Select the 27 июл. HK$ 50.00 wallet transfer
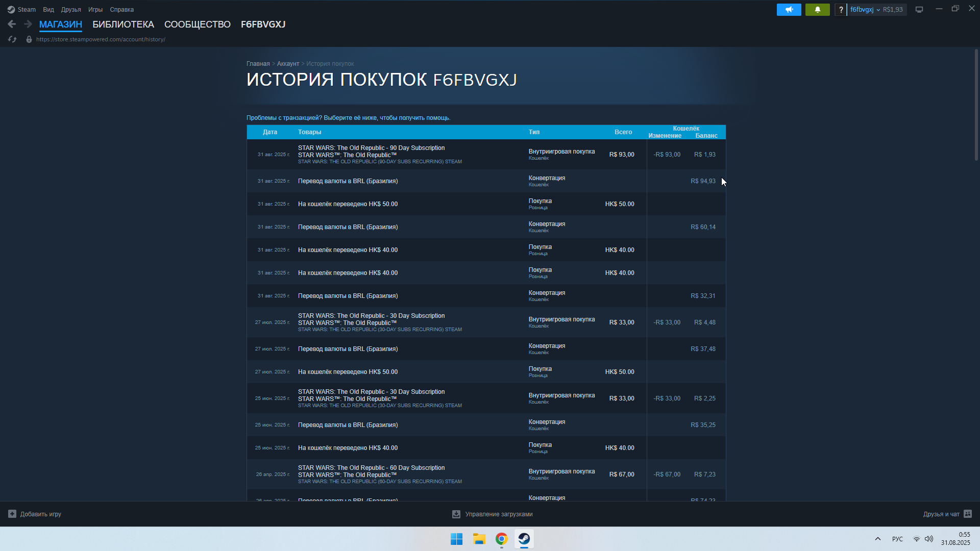980x551 pixels. 486,372
